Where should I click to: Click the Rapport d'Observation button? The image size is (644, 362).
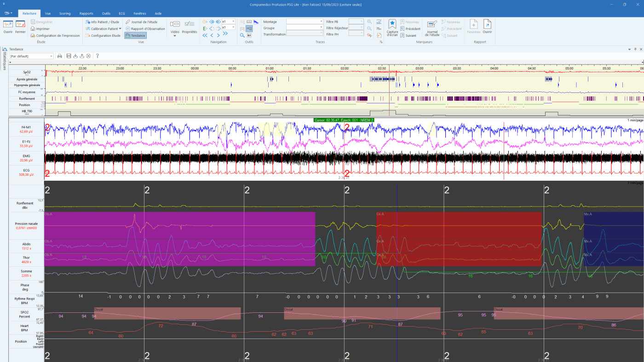(x=145, y=29)
